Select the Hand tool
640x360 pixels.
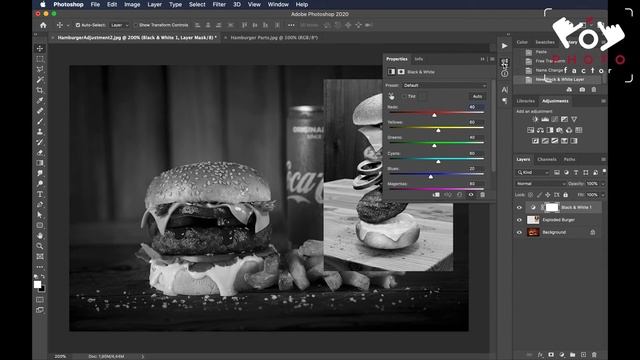[40, 236]
